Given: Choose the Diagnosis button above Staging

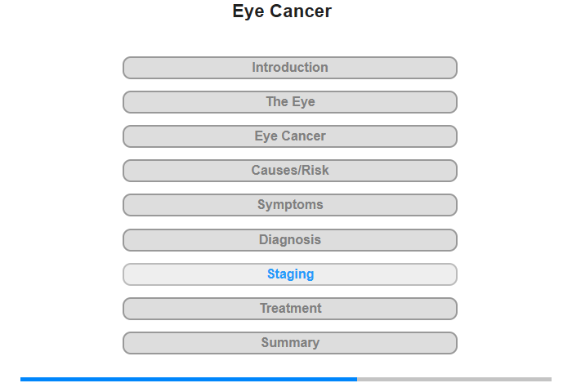Looking at the screenshot, I should click(x=290, y=240).
